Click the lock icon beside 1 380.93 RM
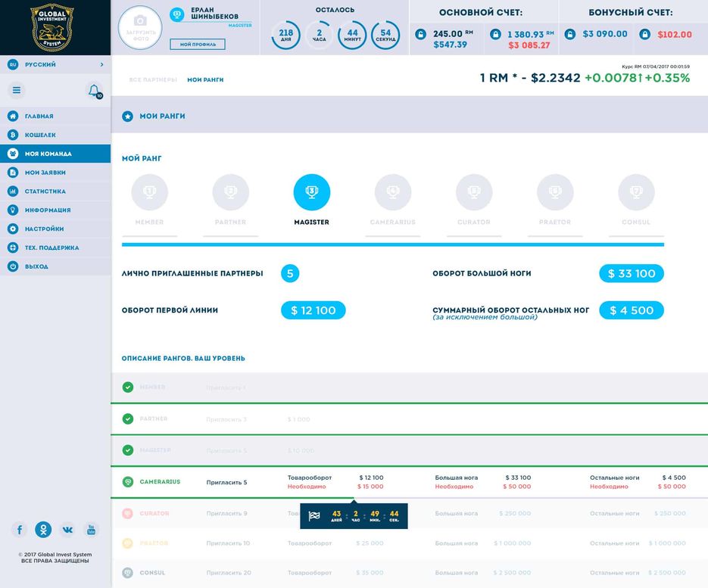This screenshot has height=588, width=708. 495,34
